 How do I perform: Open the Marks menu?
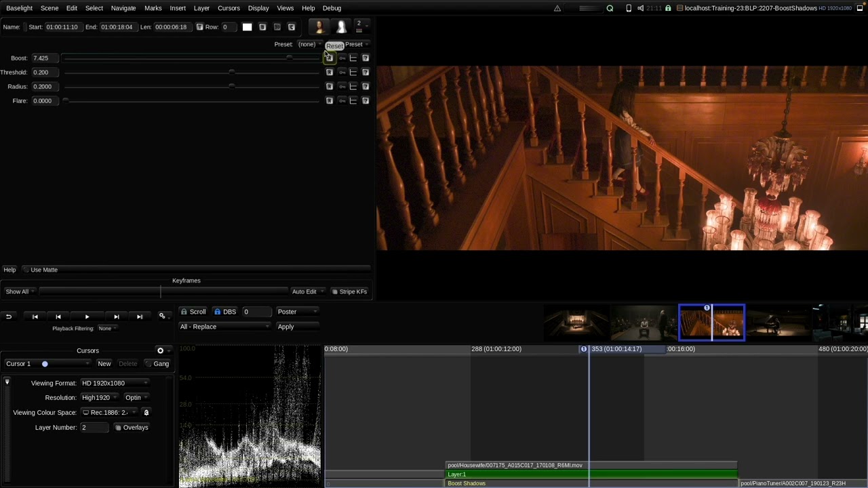pos(153,8)
